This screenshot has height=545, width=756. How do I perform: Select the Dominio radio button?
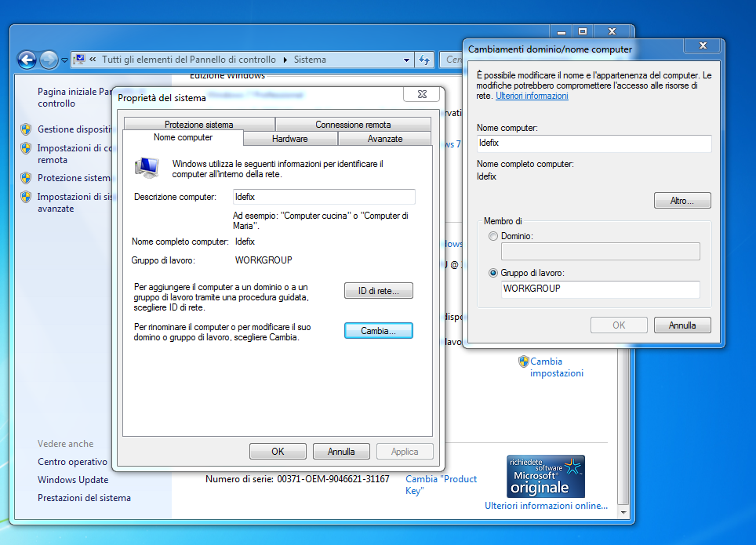[492, 236]
